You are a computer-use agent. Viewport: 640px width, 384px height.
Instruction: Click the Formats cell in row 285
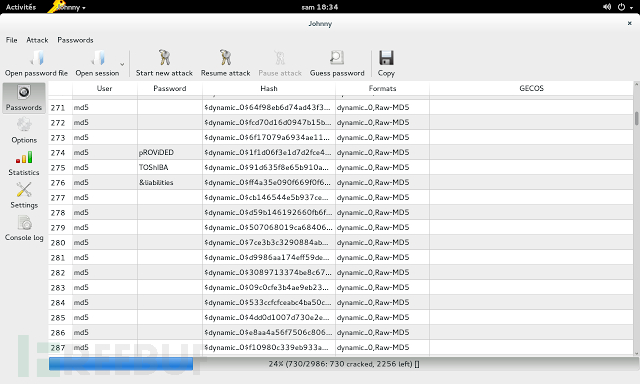[x=382, y=317]
